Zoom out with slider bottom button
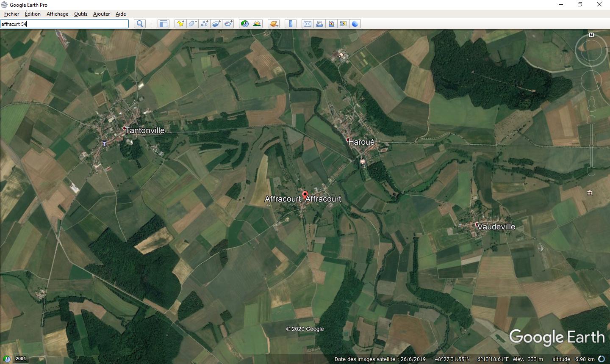610x364 pixels. tap(591, 171)
